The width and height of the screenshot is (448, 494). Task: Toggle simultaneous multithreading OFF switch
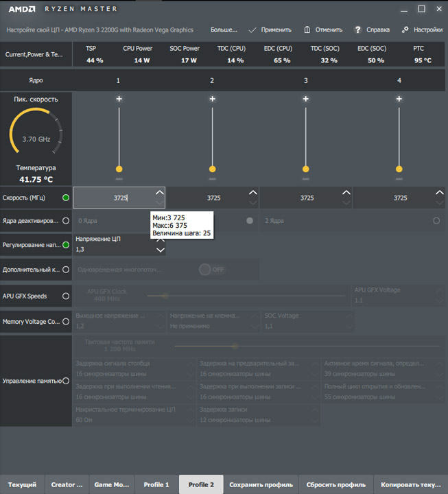pyautogui.click(x=212, y=270)
